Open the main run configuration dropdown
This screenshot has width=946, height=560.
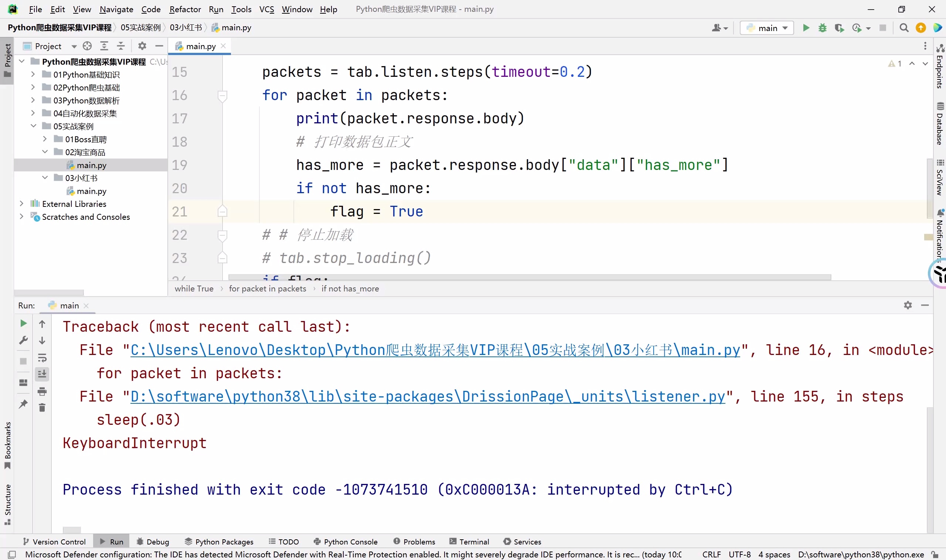(x=767, y=28)
